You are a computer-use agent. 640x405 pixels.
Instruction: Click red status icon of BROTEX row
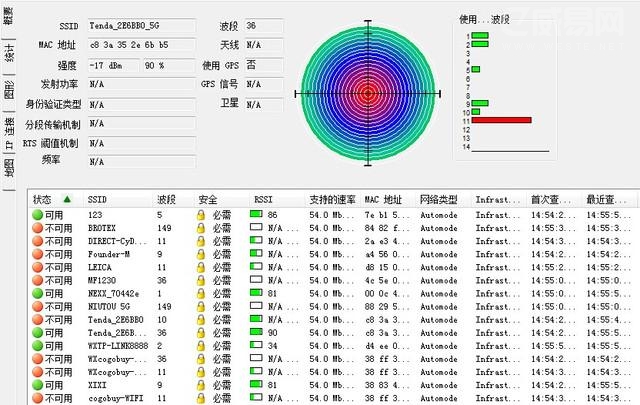click(38, 228)
